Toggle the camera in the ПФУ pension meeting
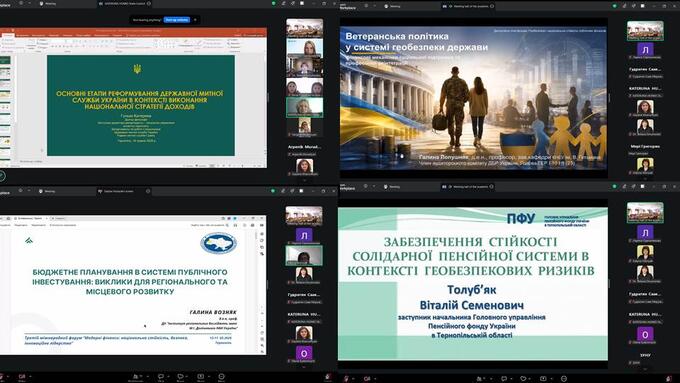The image size is (680, 383). click(x=367, y=379)
